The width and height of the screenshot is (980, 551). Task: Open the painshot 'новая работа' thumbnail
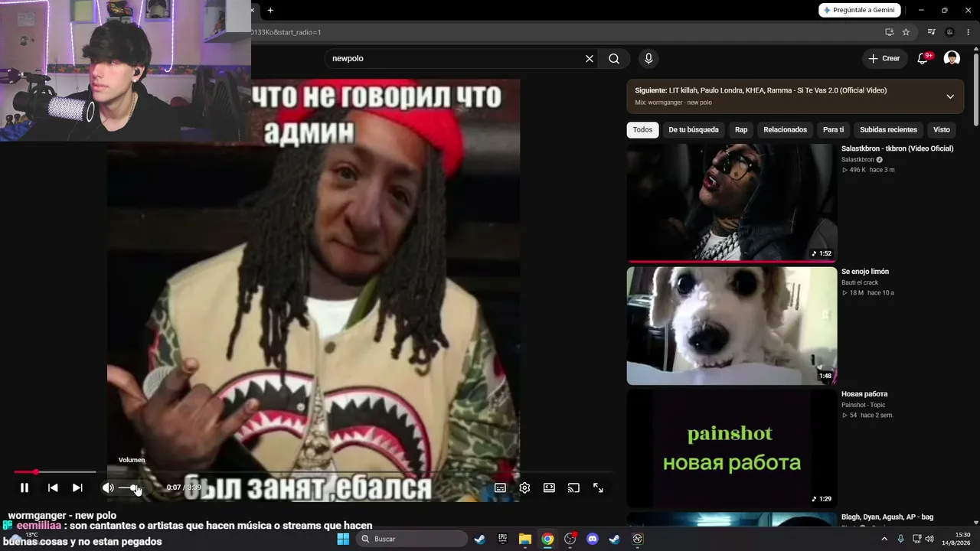732,448
